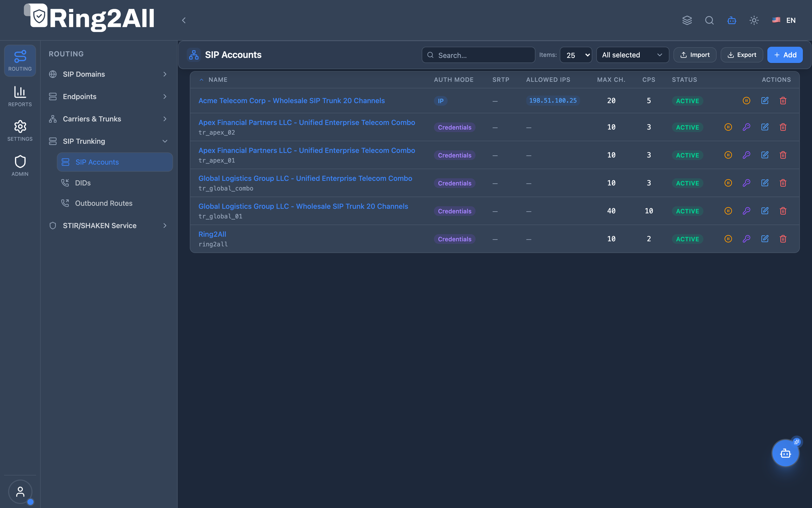The height and width of the screenshot is (508, 812).
Task: Open the floating AI assistant button
Action: [786, 453]
